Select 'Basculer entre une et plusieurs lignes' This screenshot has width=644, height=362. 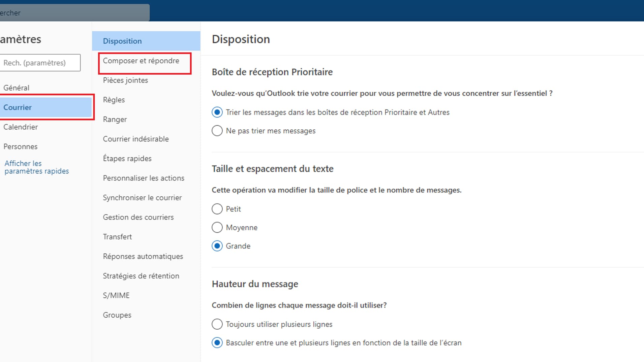point(217,342)
